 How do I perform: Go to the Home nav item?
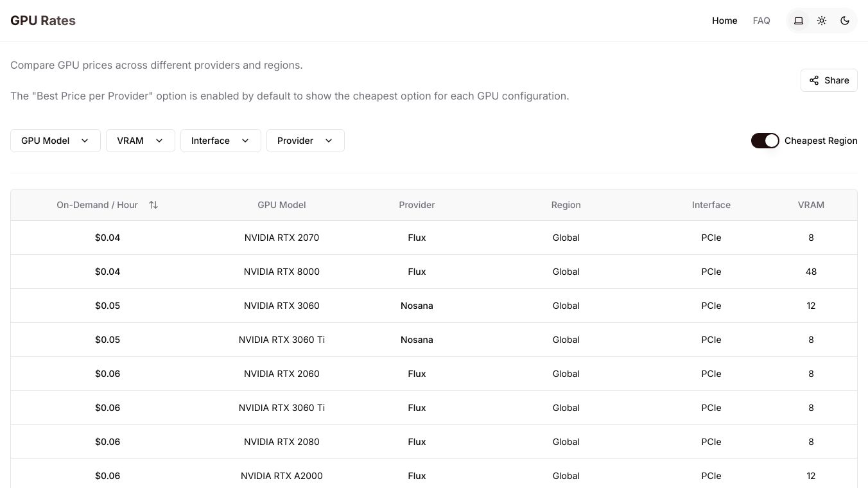(724, 21)
